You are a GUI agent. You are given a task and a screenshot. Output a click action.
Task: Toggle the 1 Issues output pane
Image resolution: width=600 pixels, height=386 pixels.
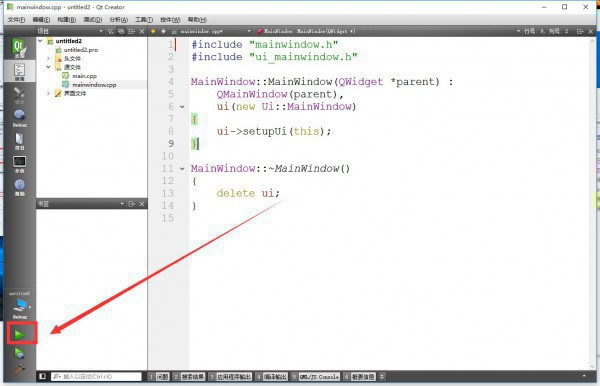coord(159,377)
